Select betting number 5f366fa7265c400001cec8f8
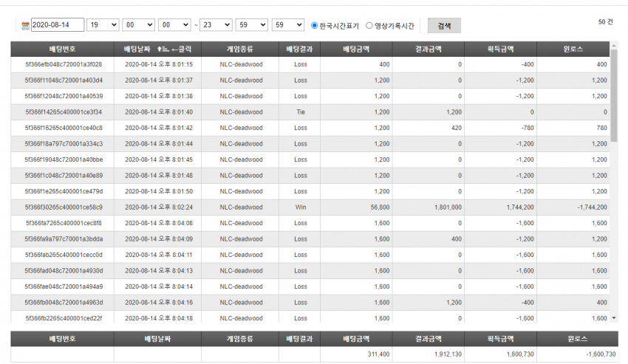This screenshot has width=628, height=364. pos(64,223)
